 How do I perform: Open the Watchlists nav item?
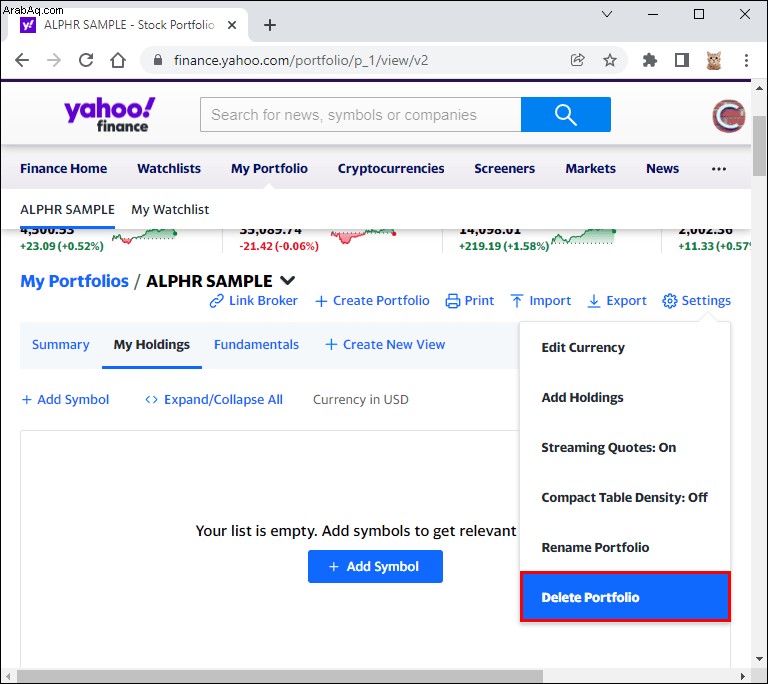tap(169, 169)
